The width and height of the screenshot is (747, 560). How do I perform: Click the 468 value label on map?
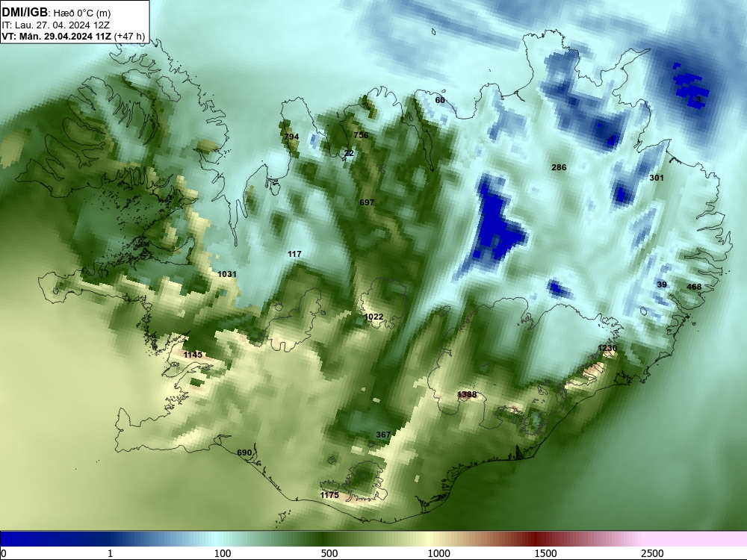694,287
